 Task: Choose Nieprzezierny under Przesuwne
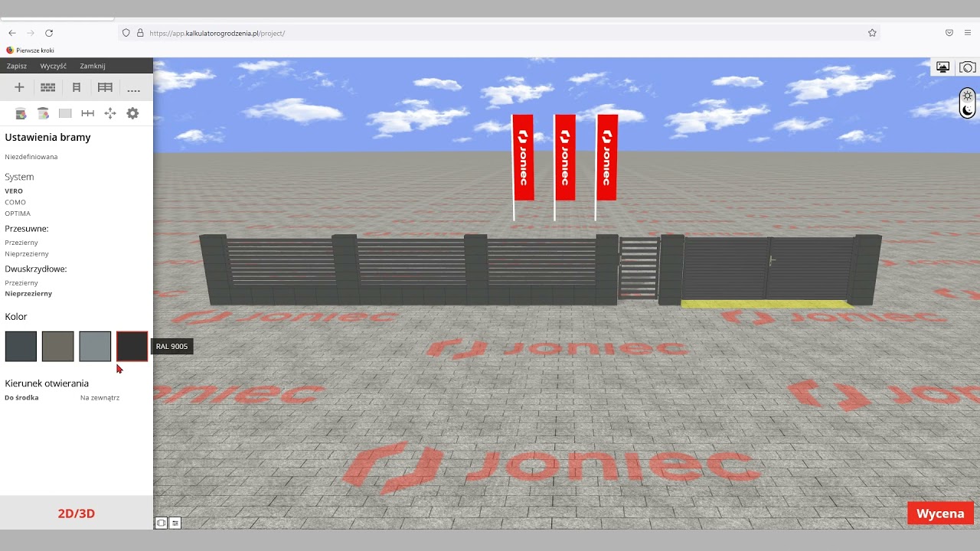[27, 254]
